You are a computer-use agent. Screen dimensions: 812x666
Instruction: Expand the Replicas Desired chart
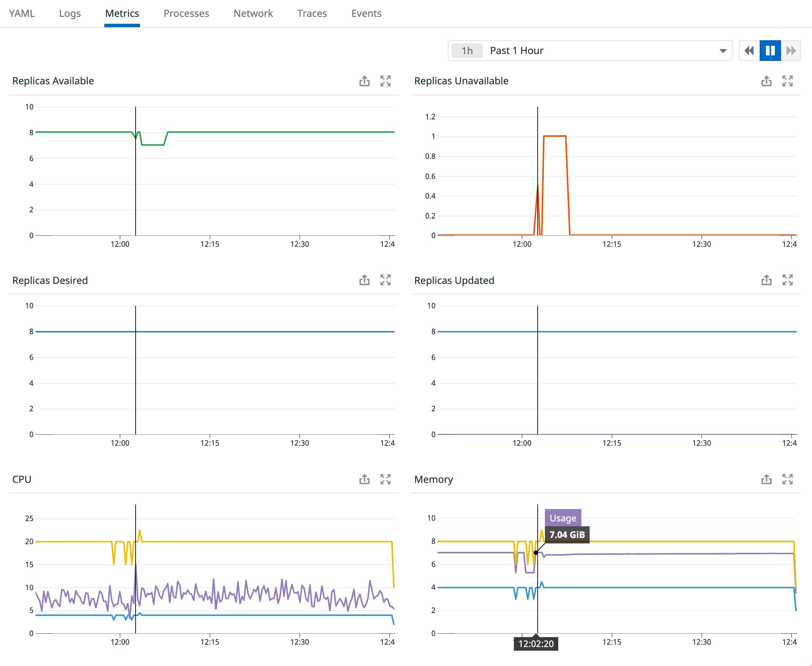click(386, 280)
